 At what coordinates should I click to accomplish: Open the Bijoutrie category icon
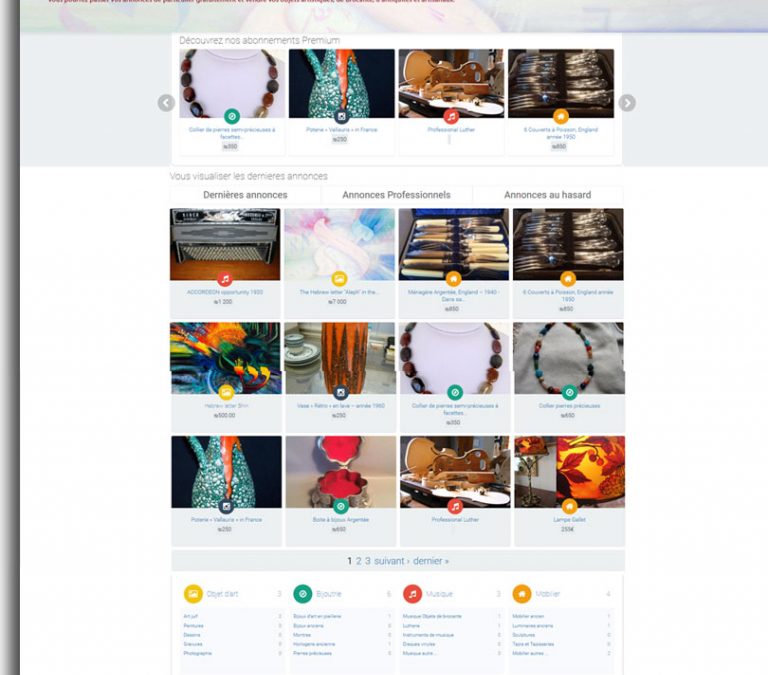303,594
